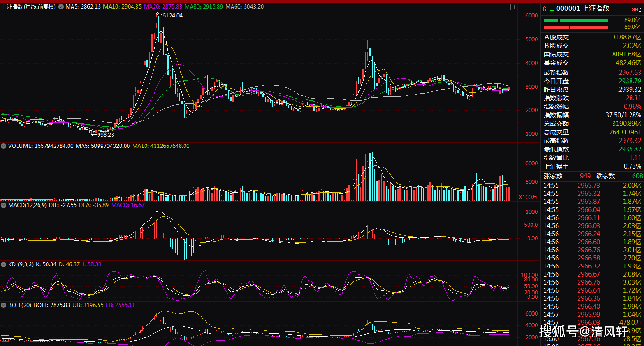Click the 998.23 low price label
The height and width of the screenshot is (346, 644).
pos(105,134)
